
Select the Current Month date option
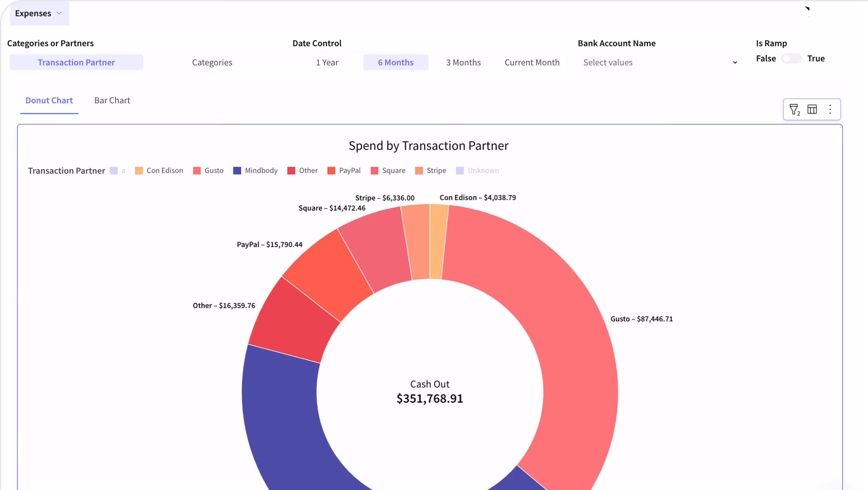532,62
